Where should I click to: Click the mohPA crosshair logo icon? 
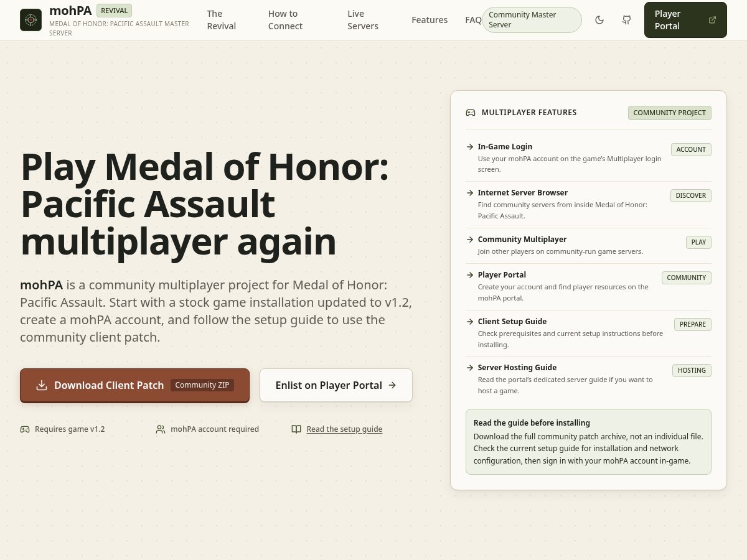pos(31,20)
